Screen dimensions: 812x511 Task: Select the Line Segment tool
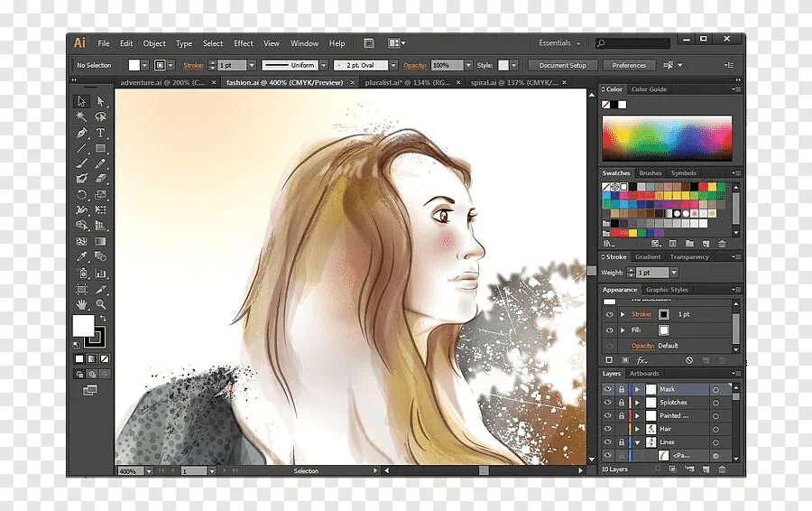click(x=81, y=148)
